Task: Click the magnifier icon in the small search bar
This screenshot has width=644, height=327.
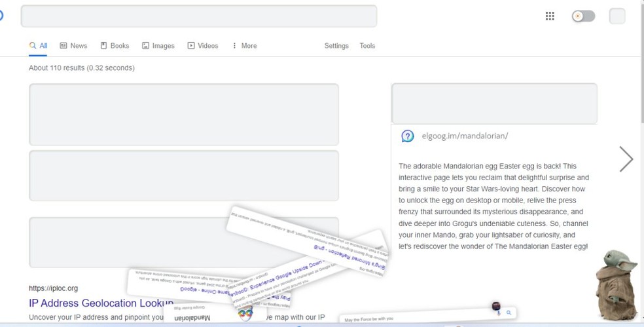Action: coord(509,313)
